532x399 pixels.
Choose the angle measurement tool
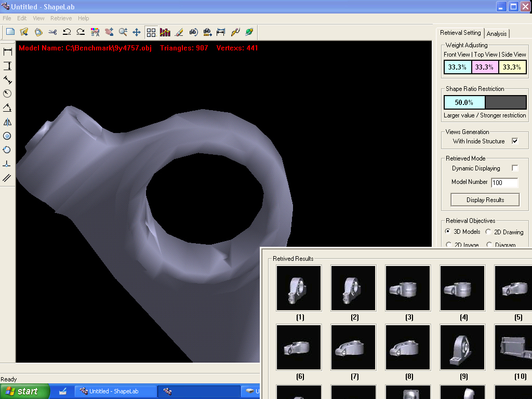pos(8,108)
